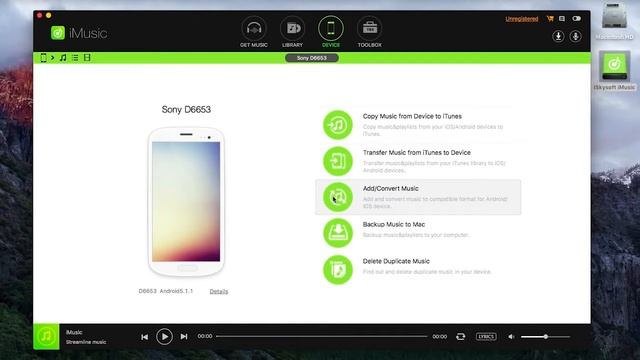
Task: Click the microphone record icon
Action: (576, 36)
